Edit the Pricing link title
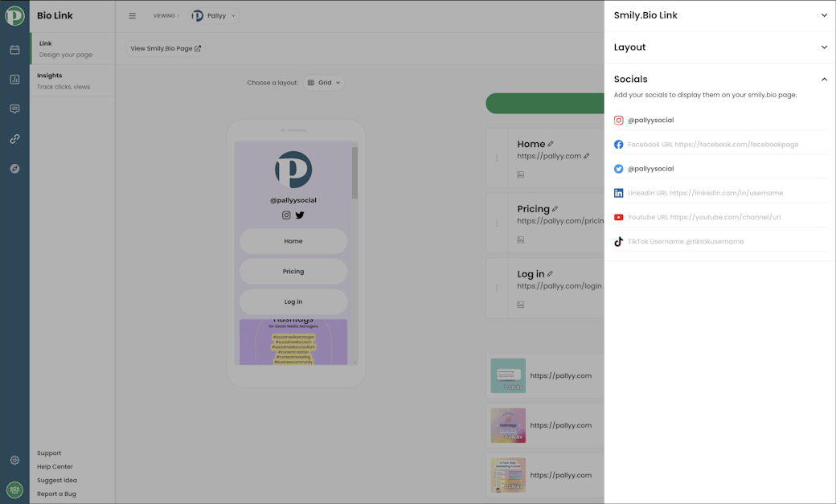836x504 pixels. [555, 207]
